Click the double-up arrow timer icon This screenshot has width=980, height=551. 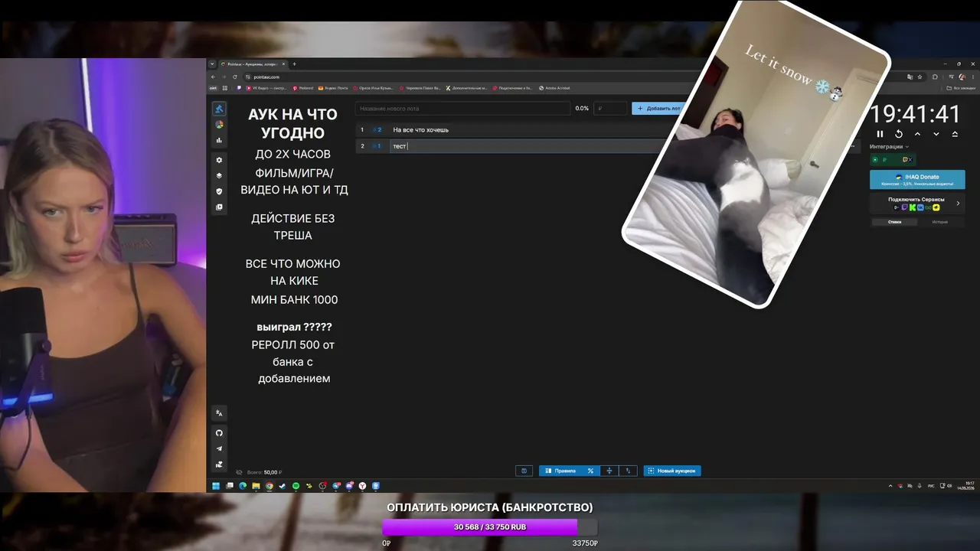[955, 134]
